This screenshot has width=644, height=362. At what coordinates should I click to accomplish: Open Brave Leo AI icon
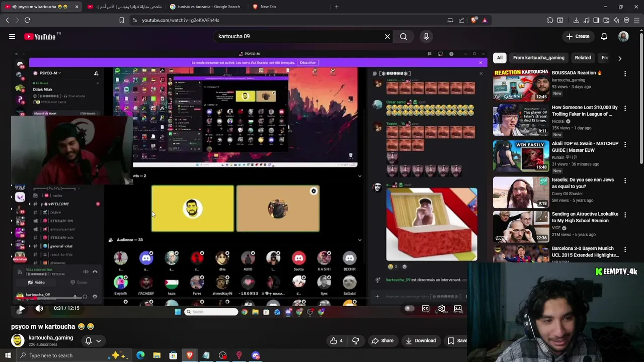(616, 20)
